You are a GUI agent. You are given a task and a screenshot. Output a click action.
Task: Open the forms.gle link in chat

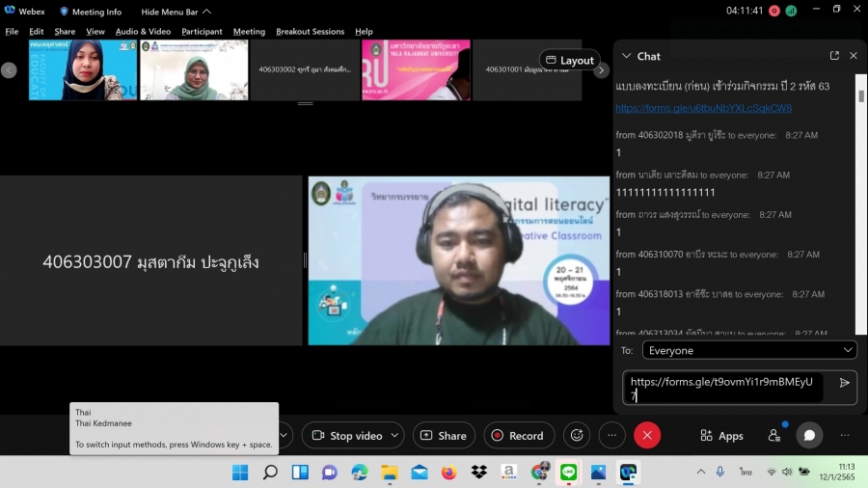point(703,108)
